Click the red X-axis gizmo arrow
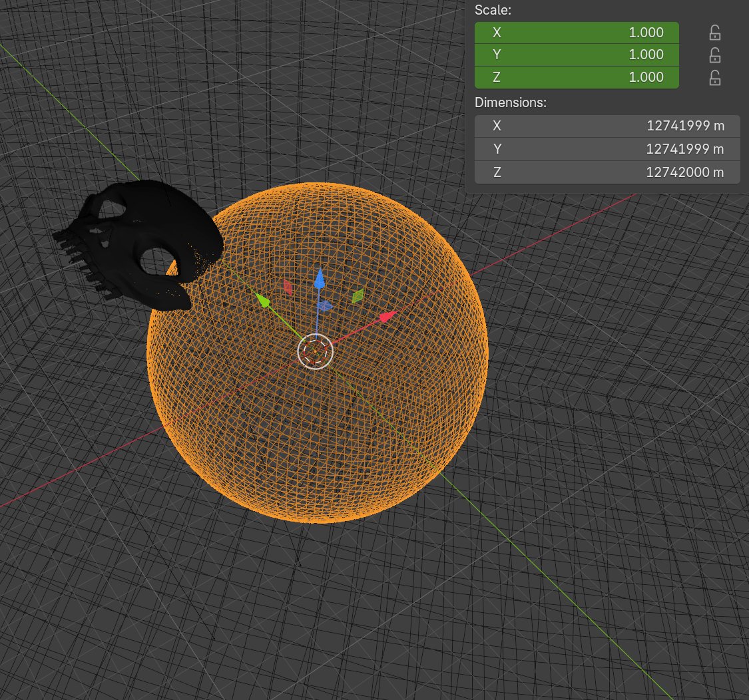Screen dimensions: 749x700 tap(388, 316)
